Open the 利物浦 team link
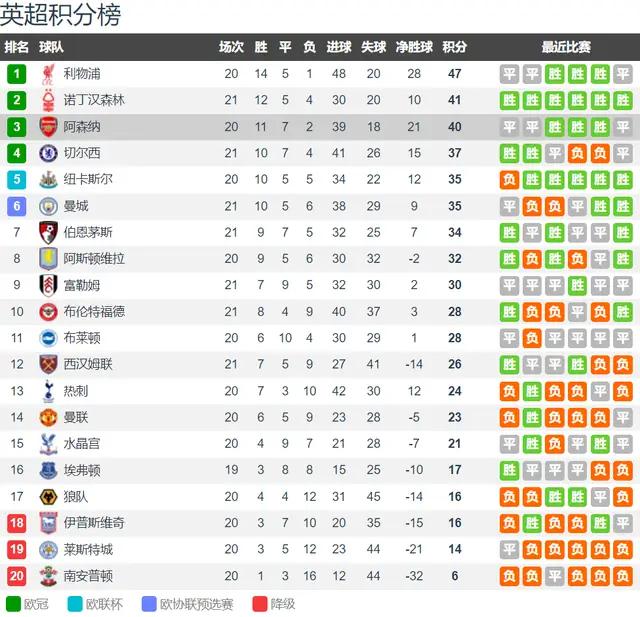Image resolution: width=640 pixels, height=617 pixels. [x=81, y=74]
